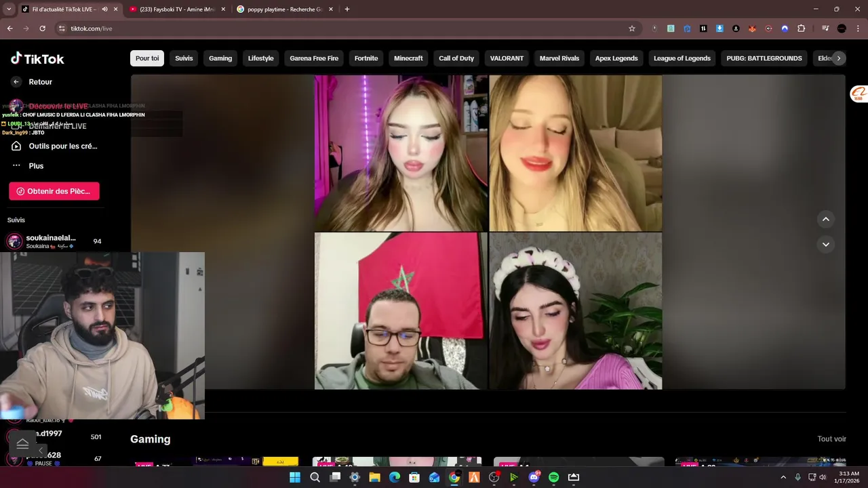Open Chrome three-dot menu

pyautogui.click(x=858, y=28)
